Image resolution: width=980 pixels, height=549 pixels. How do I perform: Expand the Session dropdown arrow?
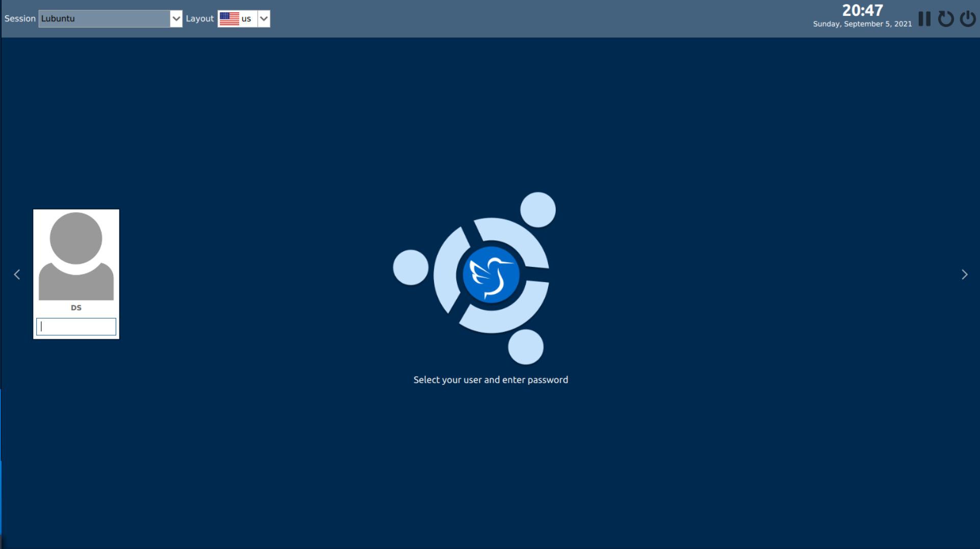pyautogui.click(x=176, y=19)
